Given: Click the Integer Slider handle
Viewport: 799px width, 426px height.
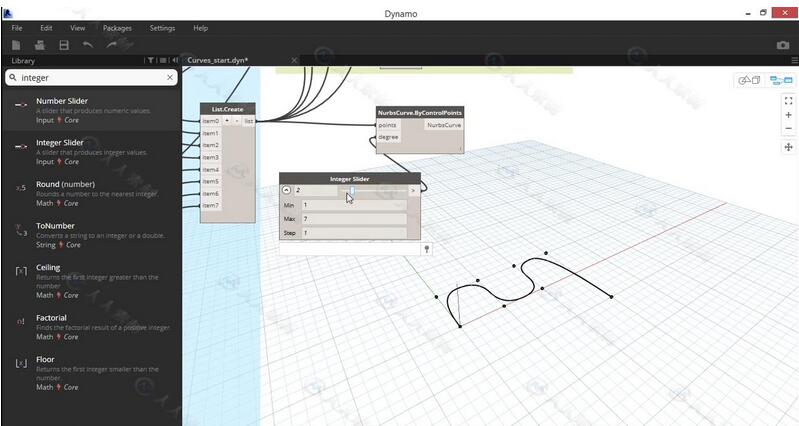Looking at the screenshot, I should [351, 189].
